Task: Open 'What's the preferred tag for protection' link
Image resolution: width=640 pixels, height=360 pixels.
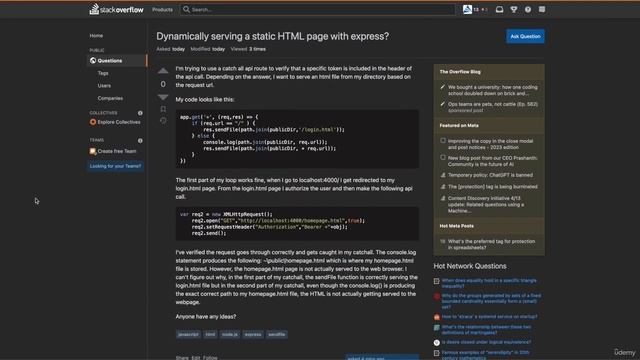Action: pos(491,244)
